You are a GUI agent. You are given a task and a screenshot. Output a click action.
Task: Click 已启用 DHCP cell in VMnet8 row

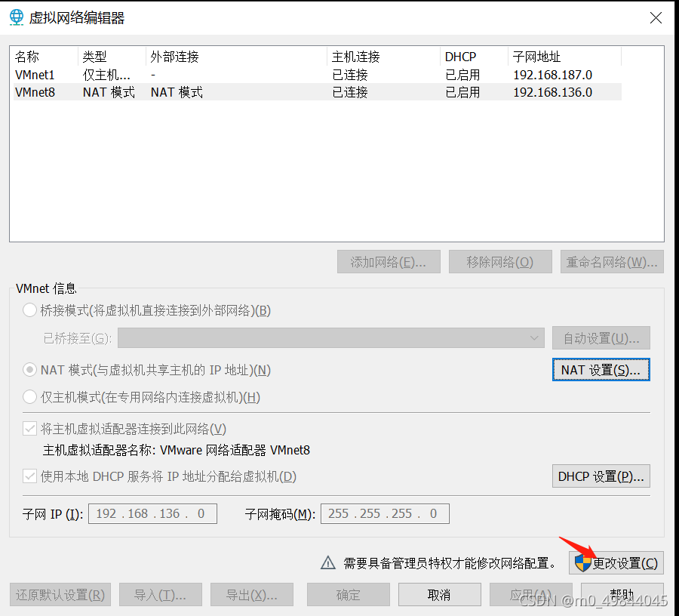tap(462, 92)
